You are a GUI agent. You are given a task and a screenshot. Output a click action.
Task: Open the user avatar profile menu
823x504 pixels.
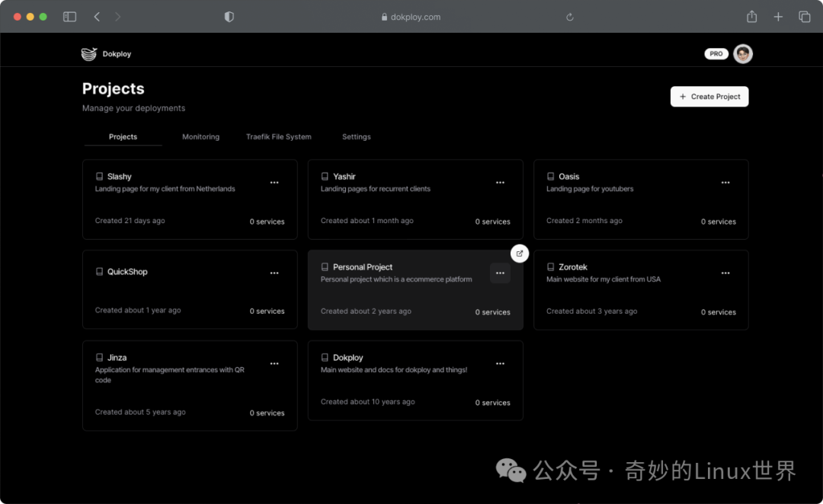pyautogui.click(x=743, y=53)
